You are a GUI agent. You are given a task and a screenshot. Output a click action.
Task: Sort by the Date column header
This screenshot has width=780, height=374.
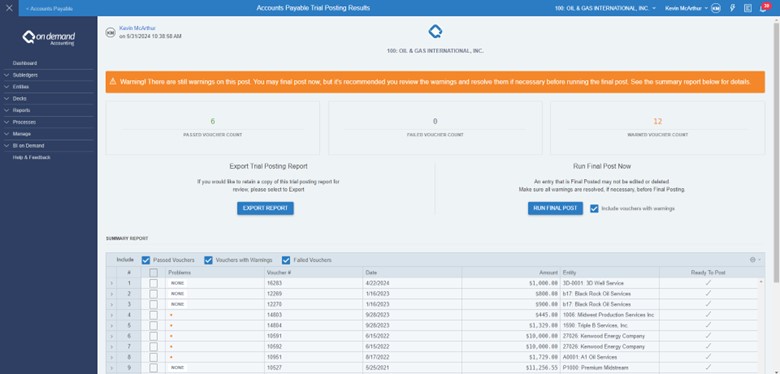point(412,273)
